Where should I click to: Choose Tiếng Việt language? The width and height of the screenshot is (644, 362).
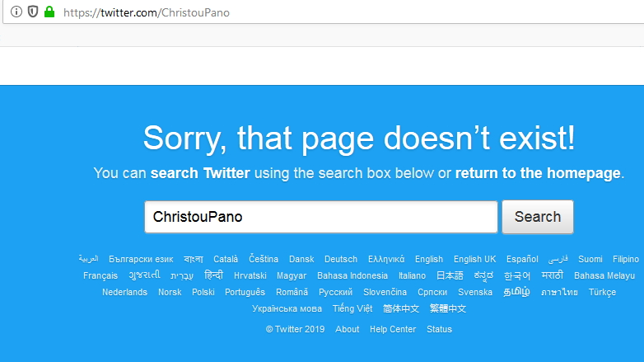tap(352, 308)
